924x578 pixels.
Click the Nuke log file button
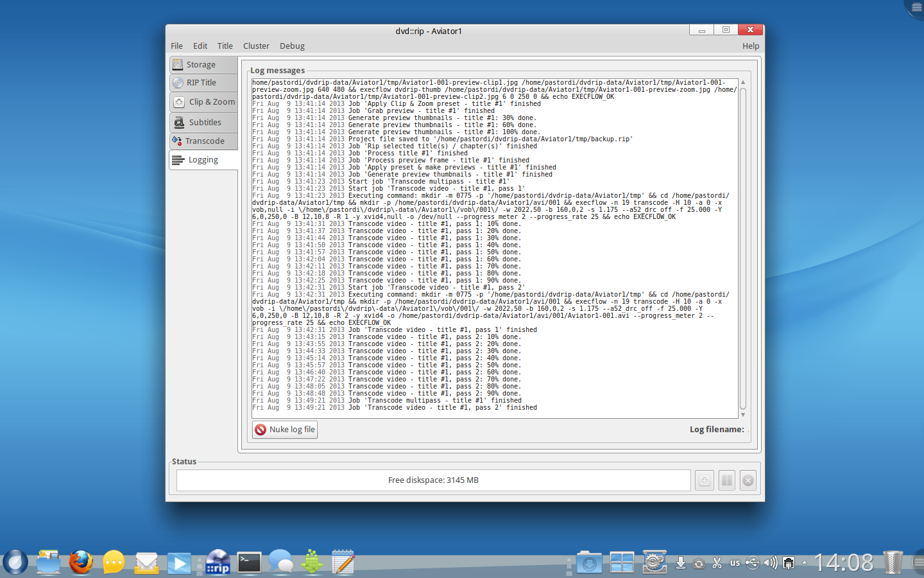point(285,430)
